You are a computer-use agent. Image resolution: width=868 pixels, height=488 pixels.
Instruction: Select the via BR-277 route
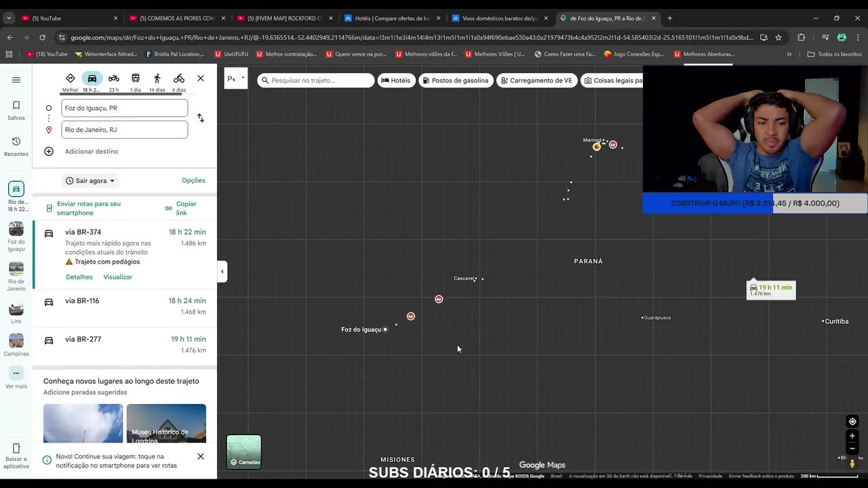(x=125, y=344)
